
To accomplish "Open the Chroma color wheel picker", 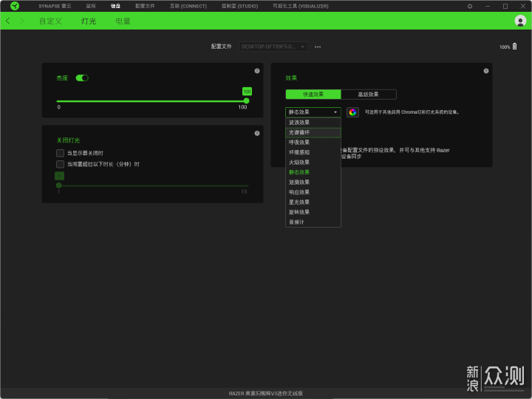I will click(352, 112).
